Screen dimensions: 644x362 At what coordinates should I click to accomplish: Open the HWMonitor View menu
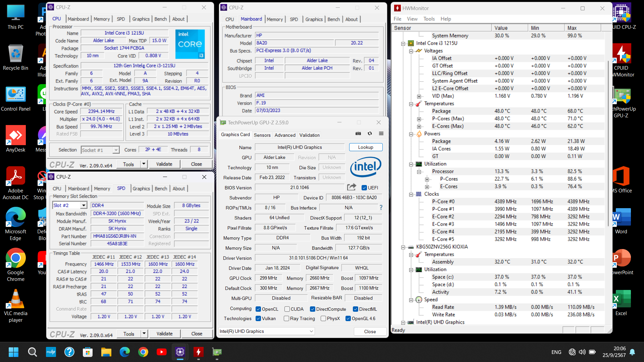(412, 19)
